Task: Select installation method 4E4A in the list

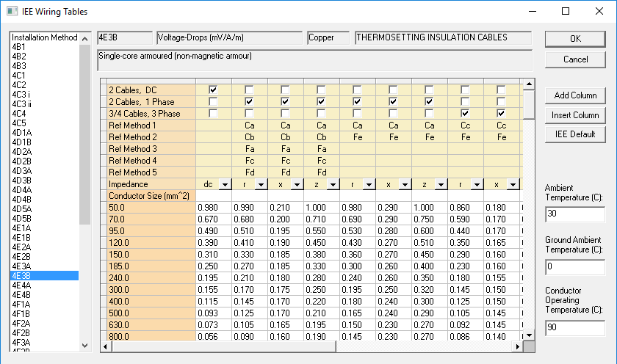Action: (x=22, y=285)
